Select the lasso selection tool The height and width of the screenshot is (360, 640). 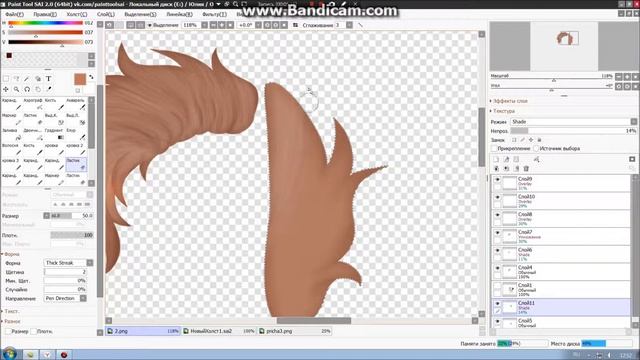pos(16,78)
